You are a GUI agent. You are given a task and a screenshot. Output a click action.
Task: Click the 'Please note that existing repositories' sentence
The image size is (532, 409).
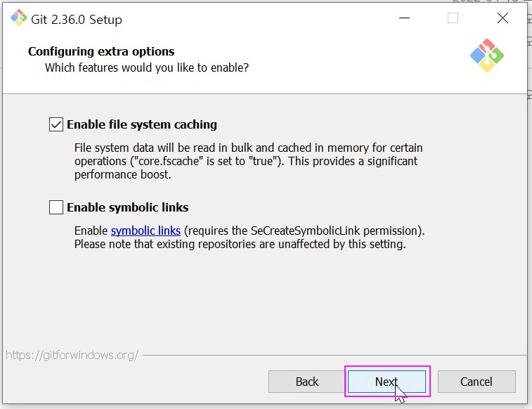(240, 244)
